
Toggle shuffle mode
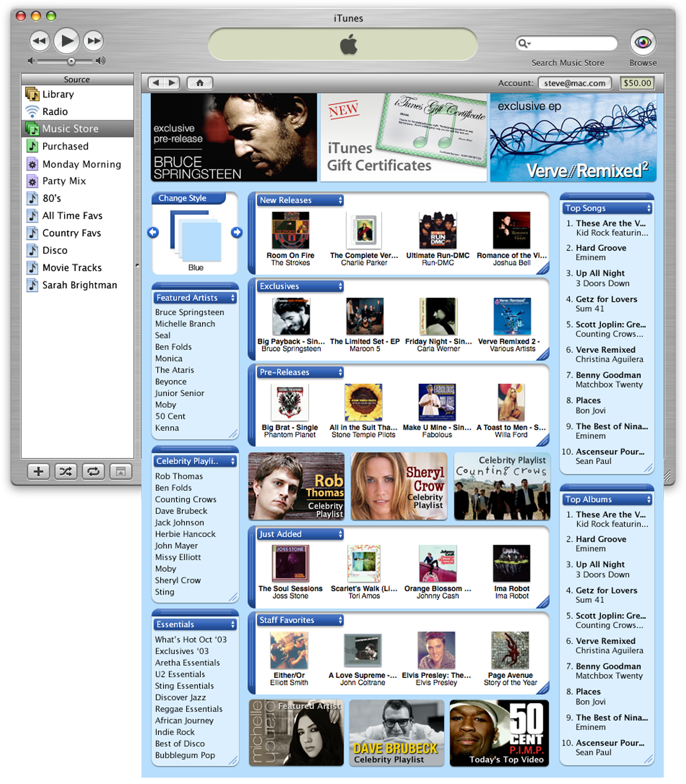(66, 472)
